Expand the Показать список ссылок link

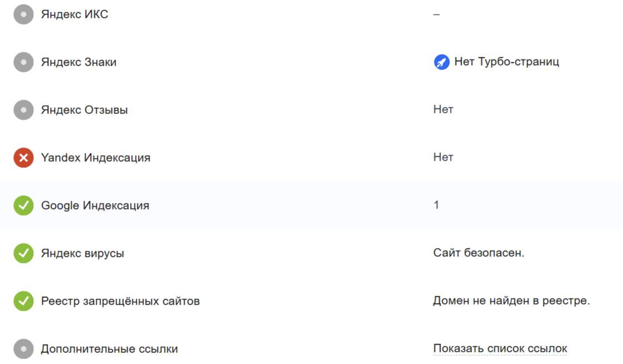pyautogui.click(x=500, y=349)
